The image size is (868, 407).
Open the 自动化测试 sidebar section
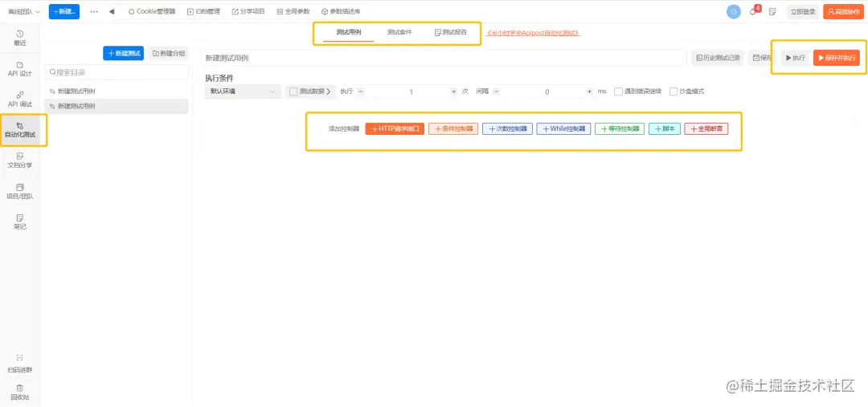click(x=20, y=130)
